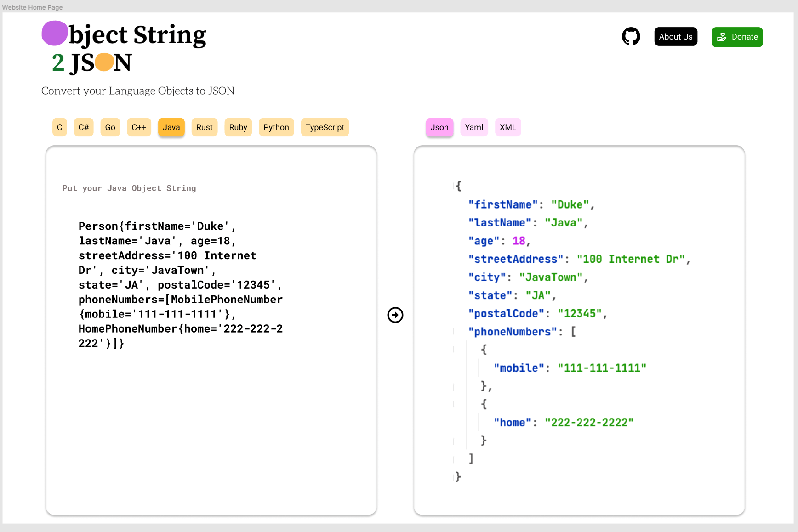Switch to the Java language tab
Viewport: 798px width, 532px height.
171,127
